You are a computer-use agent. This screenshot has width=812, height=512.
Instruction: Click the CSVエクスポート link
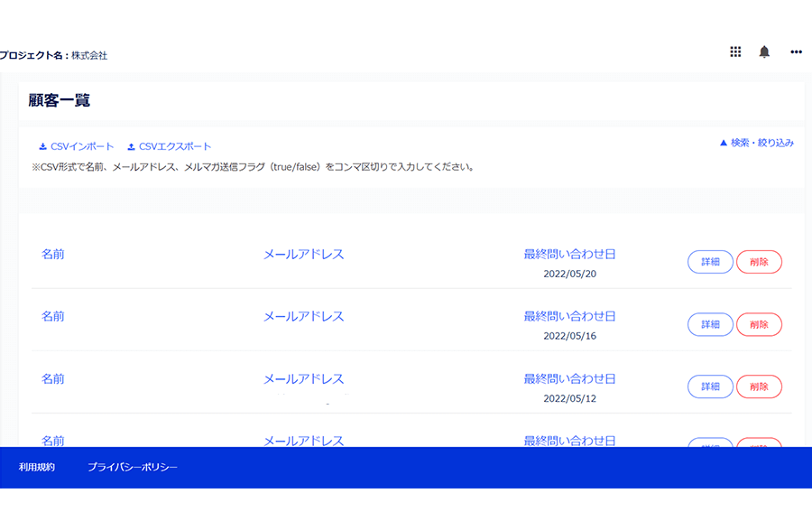coord(175,146)
